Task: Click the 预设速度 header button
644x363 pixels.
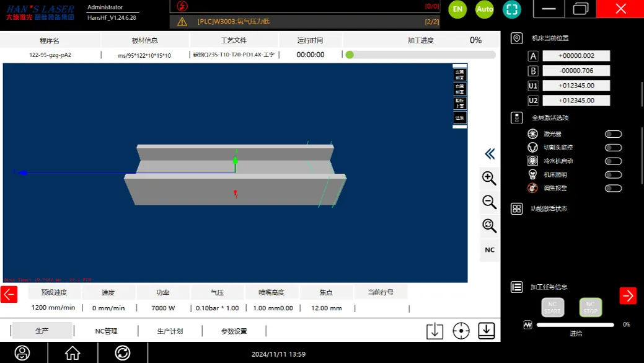Action: click(x=54, y=292)
